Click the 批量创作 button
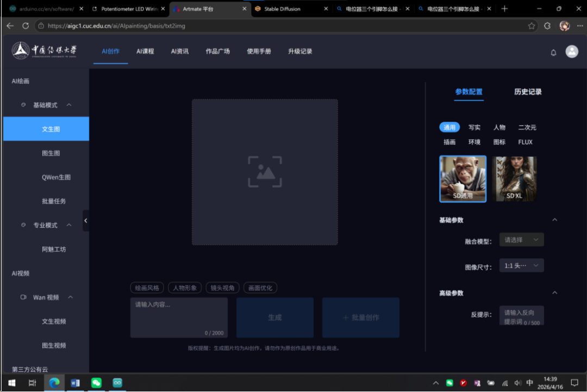The image size is (587, 392). coord(360,318)
